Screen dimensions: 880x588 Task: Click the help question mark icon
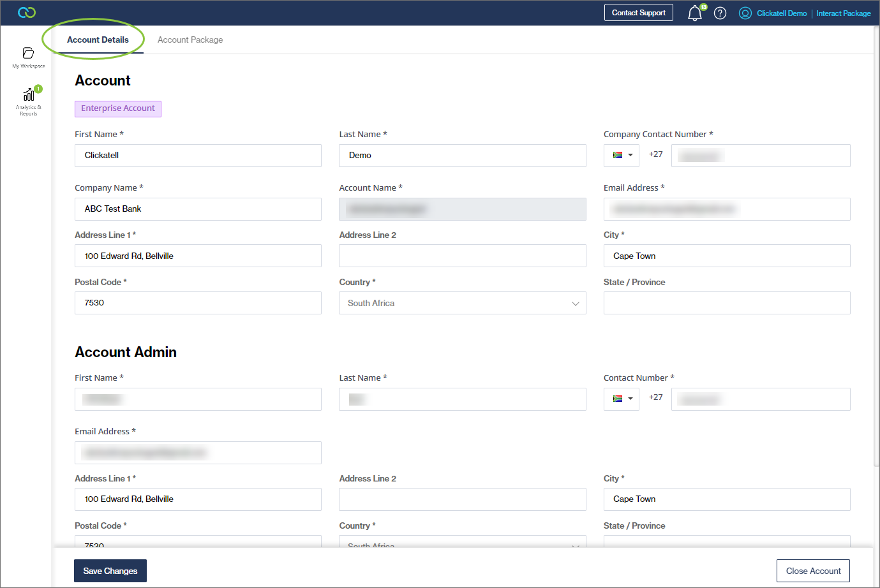[x=720, y=13]
